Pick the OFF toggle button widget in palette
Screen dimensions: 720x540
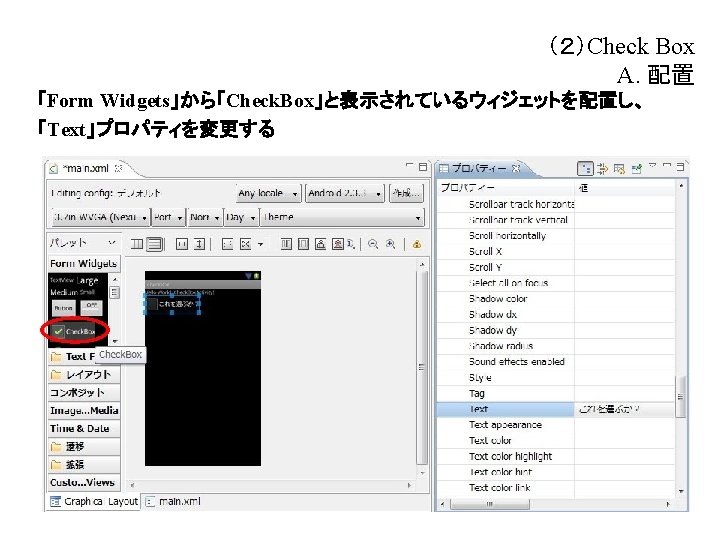pyautogui.click(x=91, y=307)
